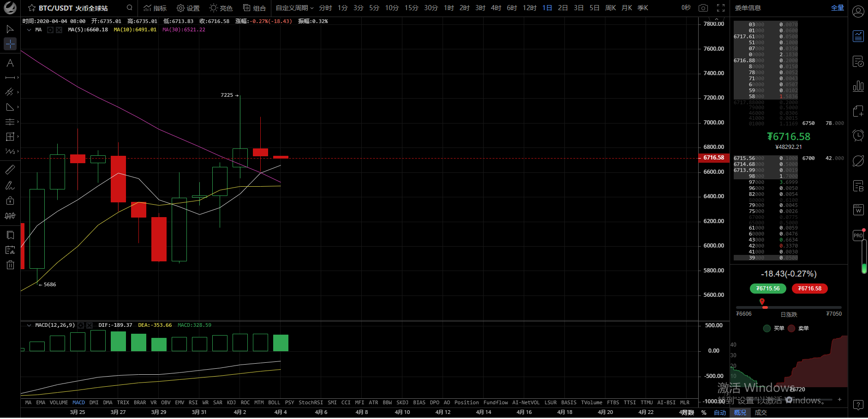Select the ruler measurement tool

click(10, 170)
